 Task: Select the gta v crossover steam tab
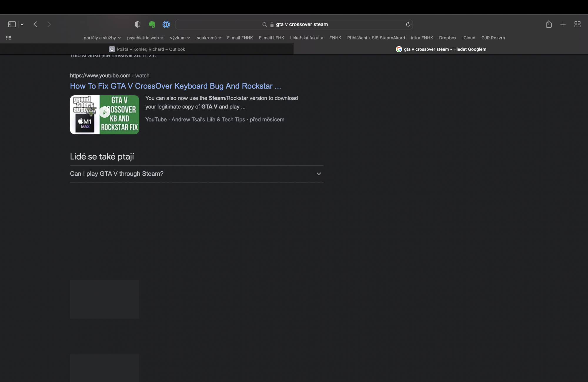[x=441, y=49]
